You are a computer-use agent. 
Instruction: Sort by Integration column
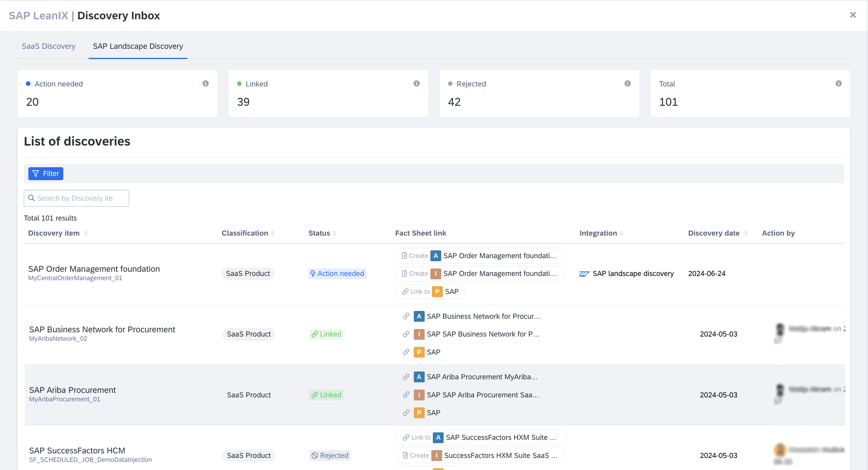(621, 233)
